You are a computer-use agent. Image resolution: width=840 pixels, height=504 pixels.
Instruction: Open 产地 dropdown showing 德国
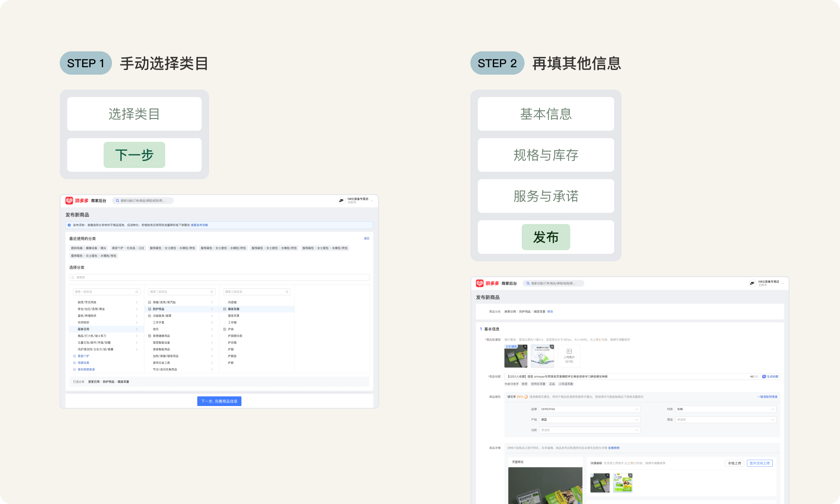click(x=590, y=420)
